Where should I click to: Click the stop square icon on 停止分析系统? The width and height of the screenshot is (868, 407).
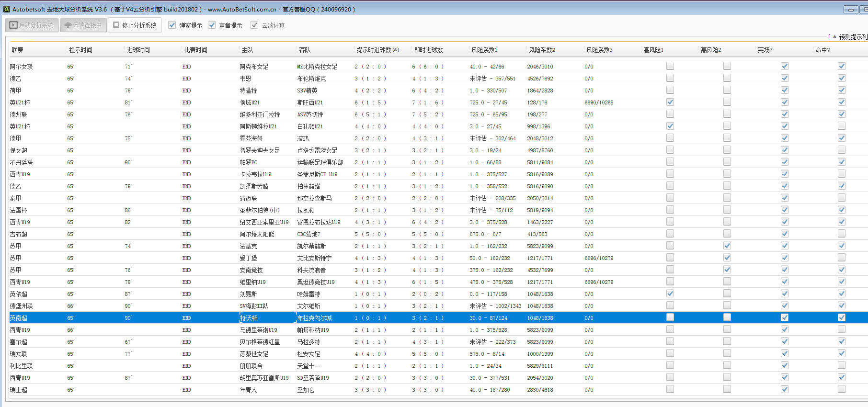[x=116, y=25]
